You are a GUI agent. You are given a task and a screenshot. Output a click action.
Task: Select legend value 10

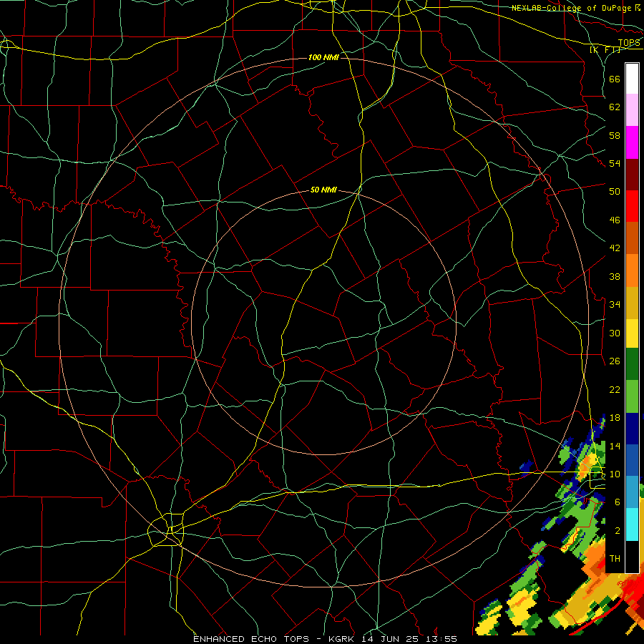click(x=615, y=474)
